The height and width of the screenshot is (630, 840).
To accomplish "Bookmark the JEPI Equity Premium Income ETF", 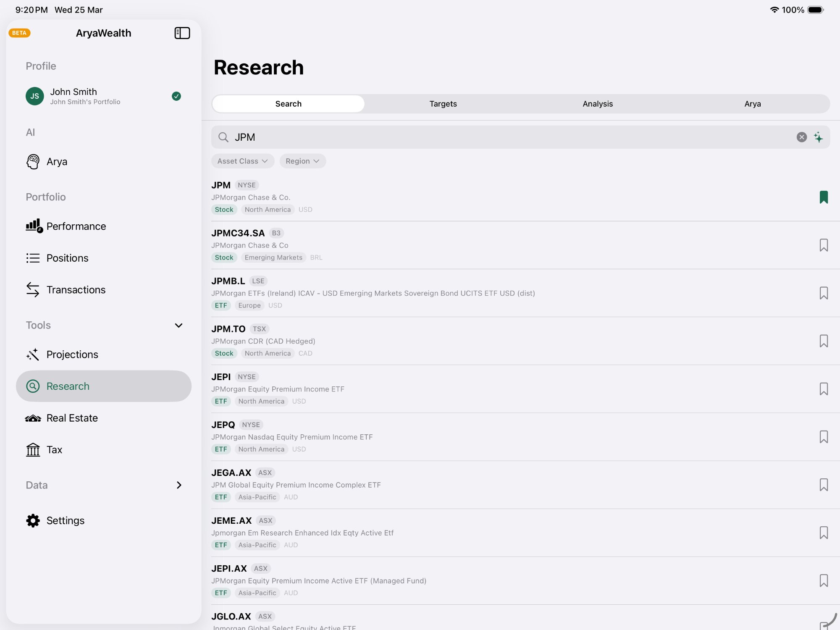I will pyautogui.click(x=824, y=389).
